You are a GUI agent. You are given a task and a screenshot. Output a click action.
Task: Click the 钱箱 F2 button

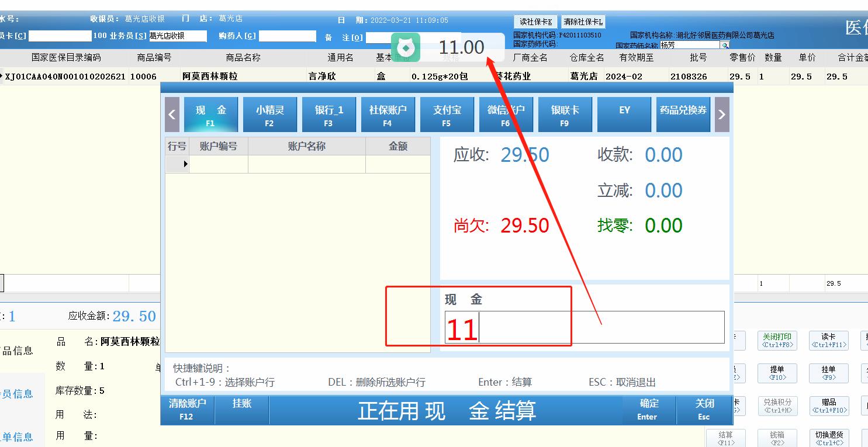777,438
